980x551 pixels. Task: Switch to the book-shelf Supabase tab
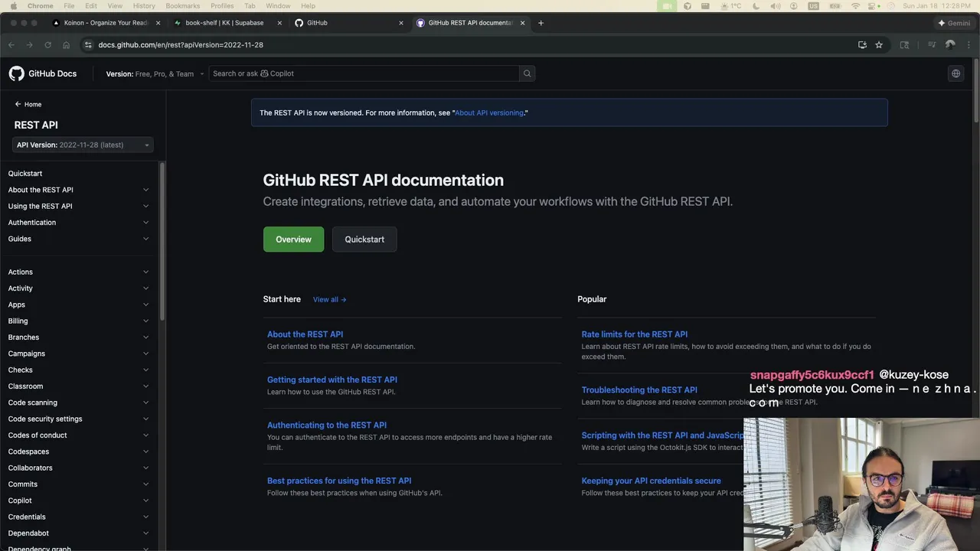(x=226, y=23)
